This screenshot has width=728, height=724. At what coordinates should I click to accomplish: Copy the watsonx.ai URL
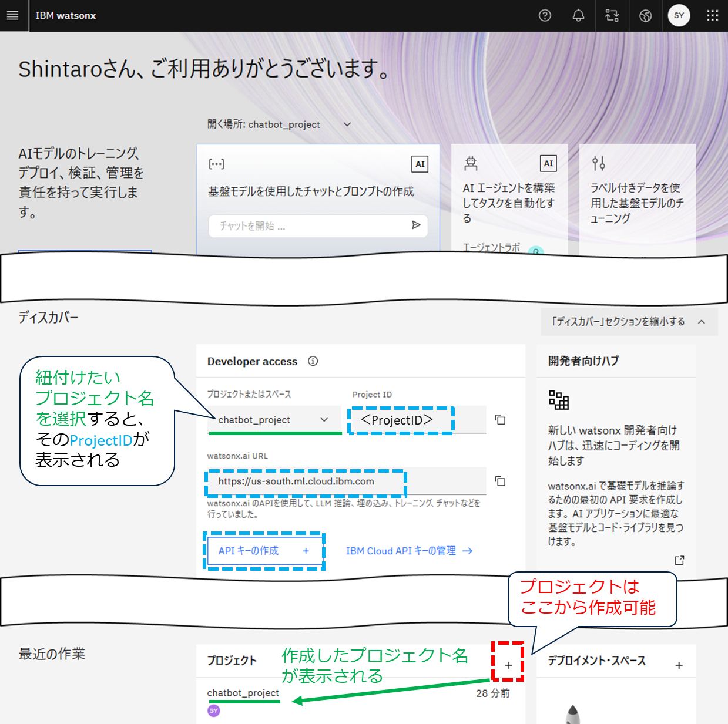point(500,481)
